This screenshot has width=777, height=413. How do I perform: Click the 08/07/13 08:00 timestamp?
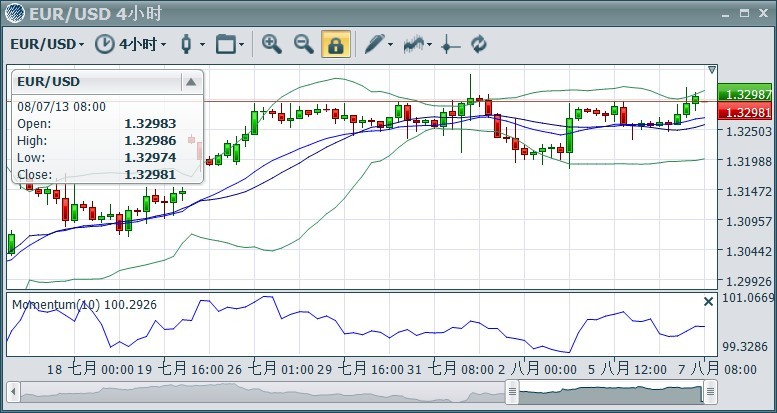(61, 107)
